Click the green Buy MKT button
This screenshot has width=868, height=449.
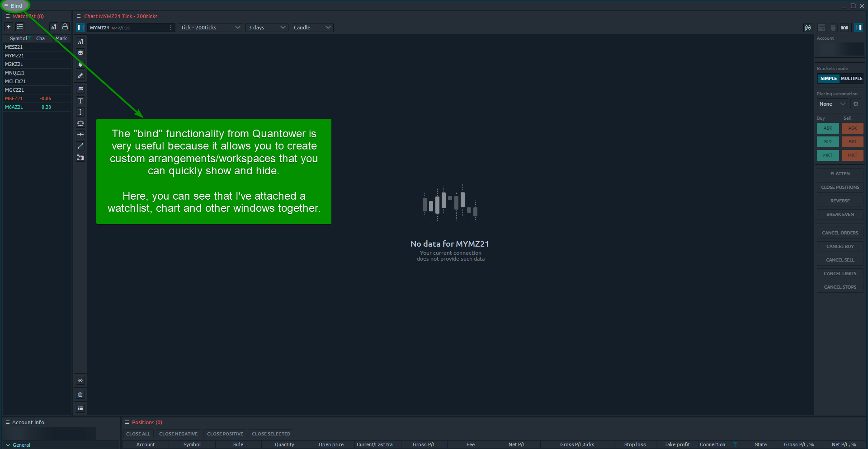(x=828, y=155)
